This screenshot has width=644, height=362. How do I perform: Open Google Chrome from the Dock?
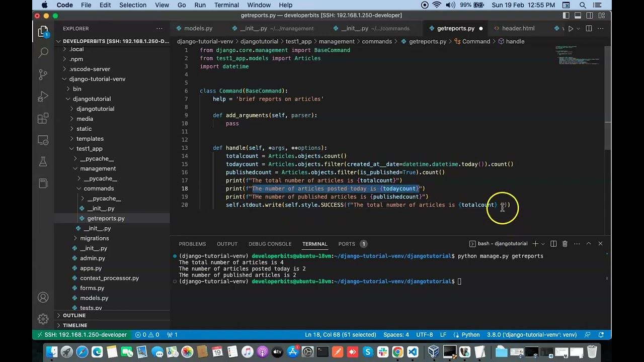[x=397, y=352]
